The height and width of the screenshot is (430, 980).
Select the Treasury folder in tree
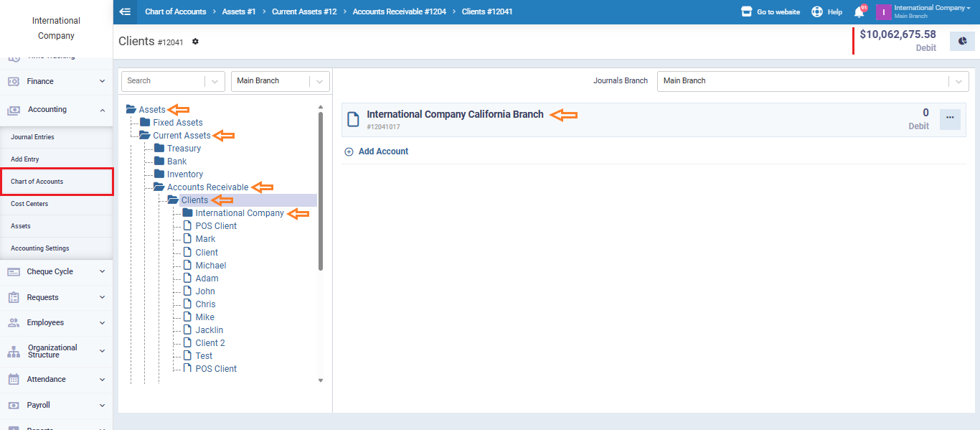coord(184,149)
